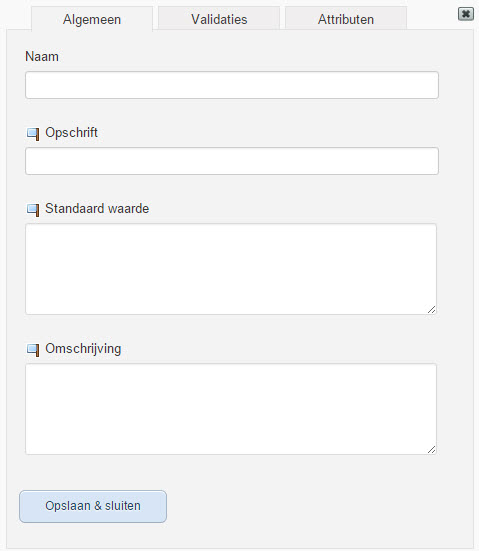Click the Standaard waarde textarea resize grip
479x551 pixels.
pyautogui.click(x=432, y=309)
